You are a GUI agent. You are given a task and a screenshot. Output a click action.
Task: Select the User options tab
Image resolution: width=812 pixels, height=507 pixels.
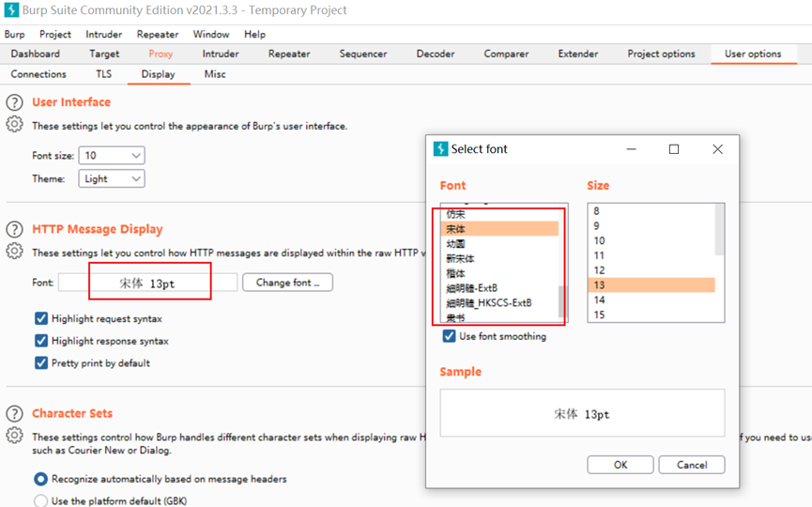click(753, 54)
